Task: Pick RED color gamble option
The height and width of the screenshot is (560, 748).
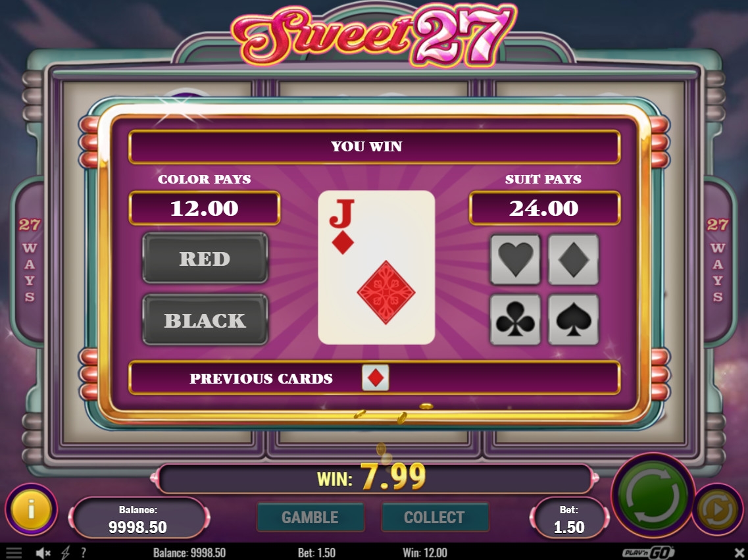Action: [205, 258]
